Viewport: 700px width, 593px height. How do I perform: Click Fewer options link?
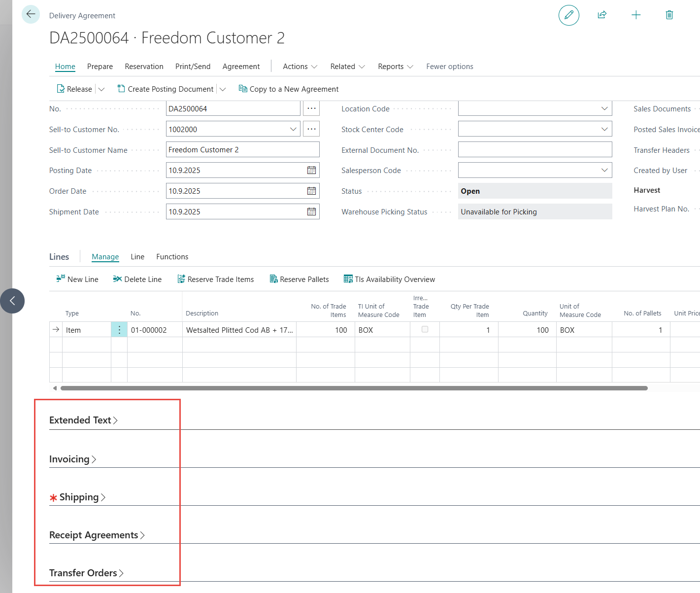tap(449, 67)
